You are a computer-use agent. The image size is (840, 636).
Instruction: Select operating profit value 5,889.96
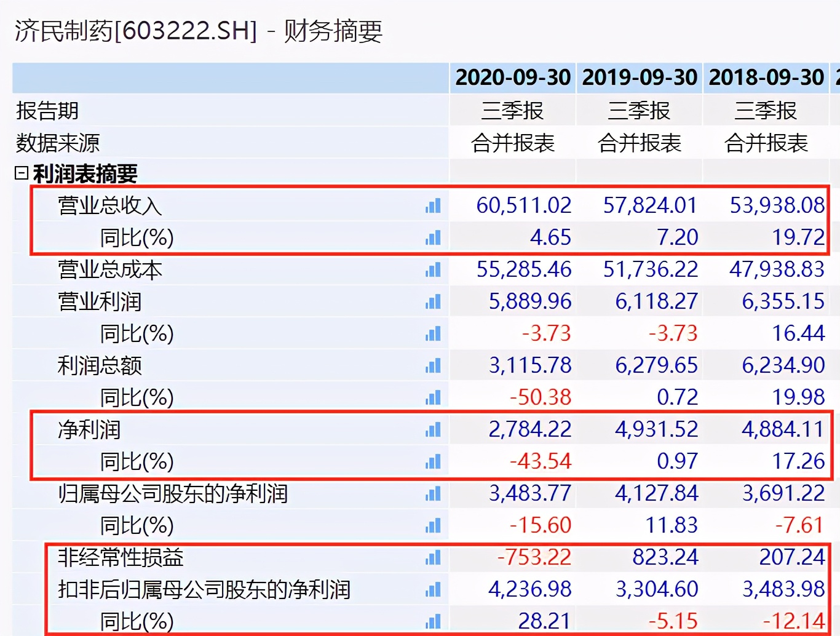pyautogui.click(x=530, y=301)
